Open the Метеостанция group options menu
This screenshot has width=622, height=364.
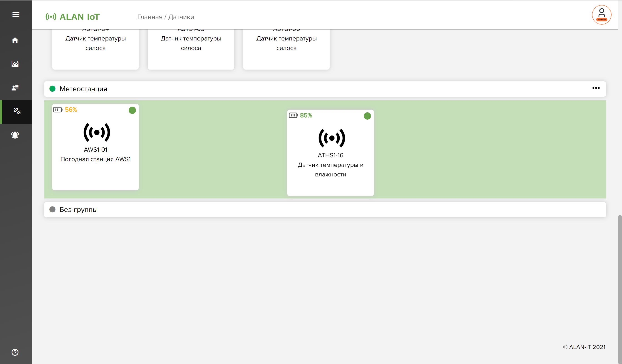(x=596, y=88)
